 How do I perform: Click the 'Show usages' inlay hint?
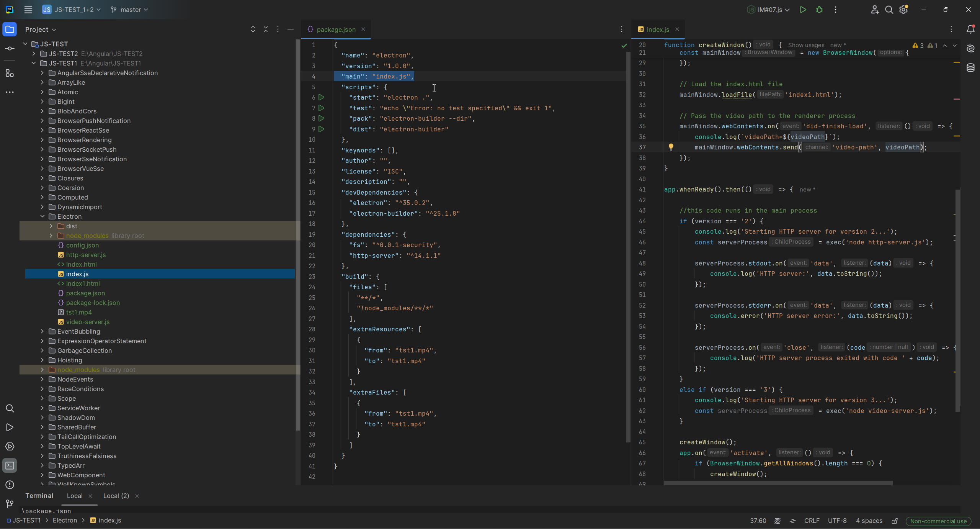point(806,45)
